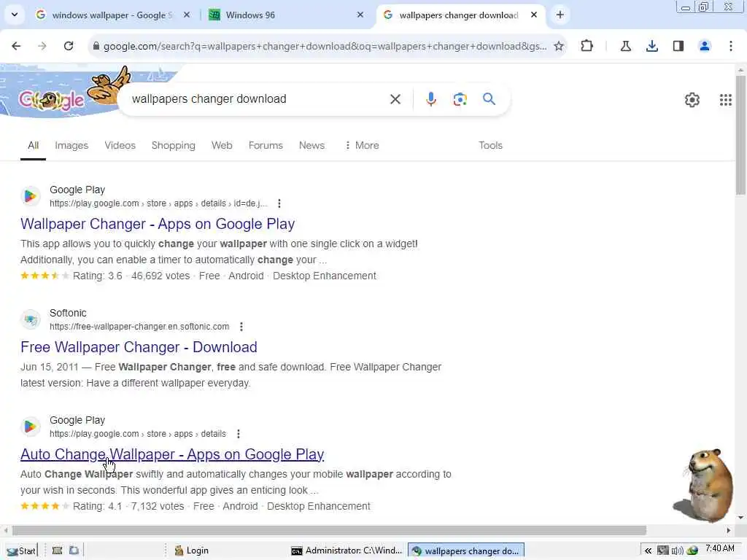Click the vertical scrollbar thumb
The height and width of the screenshot is (560, 747).
point(740,135)
